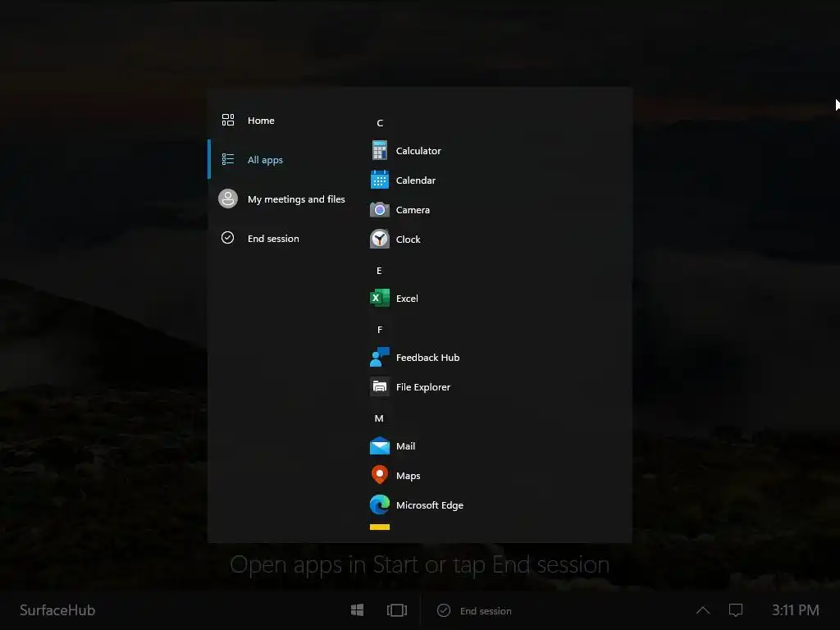Viewport: 840px width, 630px height.
Task: Click the End session checkmark icon in menu
Action: click(228, 238)
